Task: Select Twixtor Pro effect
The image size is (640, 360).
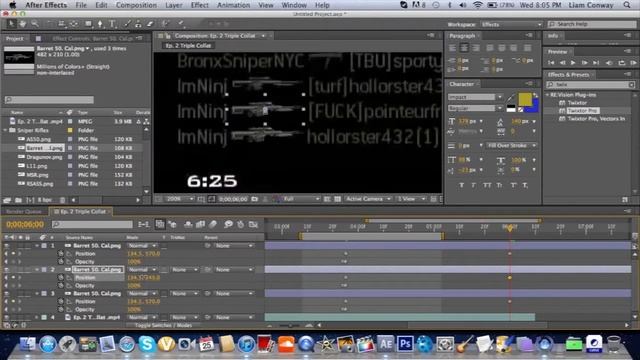Action: pyautogui.click(x=583, y=111)
